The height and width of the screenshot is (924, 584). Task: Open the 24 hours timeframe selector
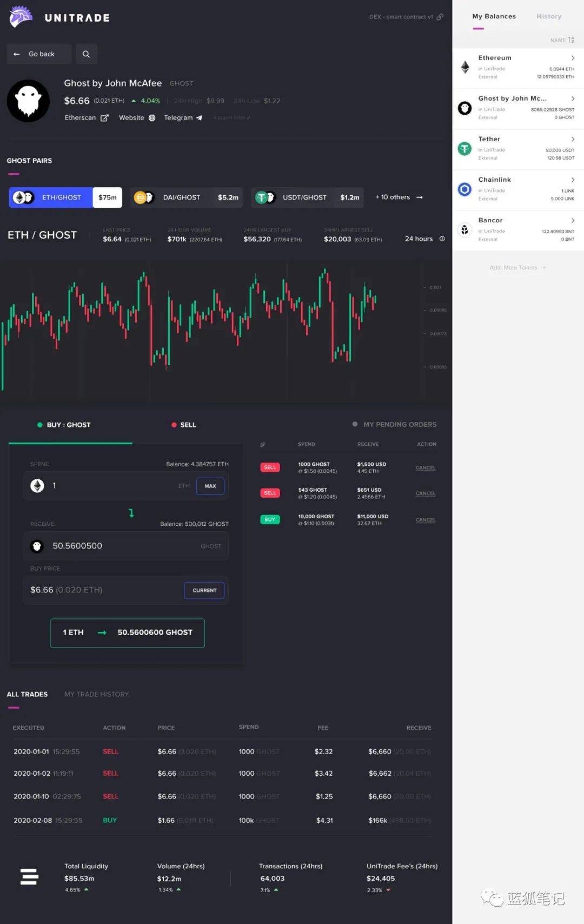coord(425,239)
